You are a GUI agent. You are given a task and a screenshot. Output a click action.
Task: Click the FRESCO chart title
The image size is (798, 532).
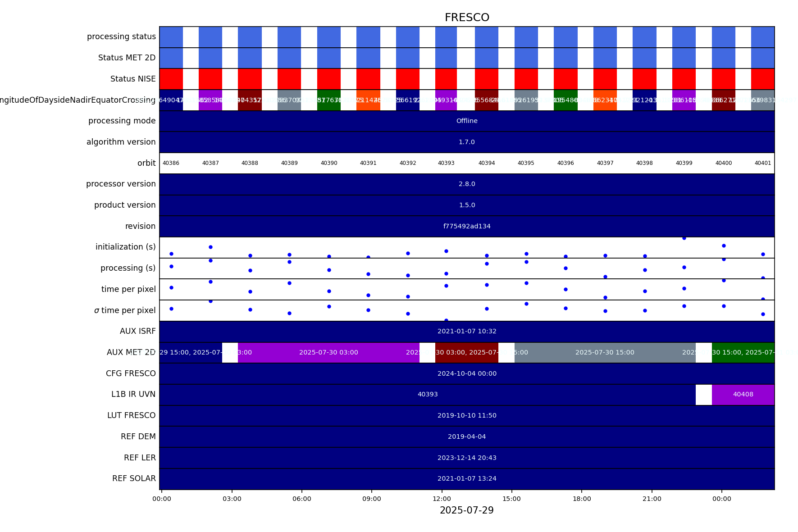467,18
